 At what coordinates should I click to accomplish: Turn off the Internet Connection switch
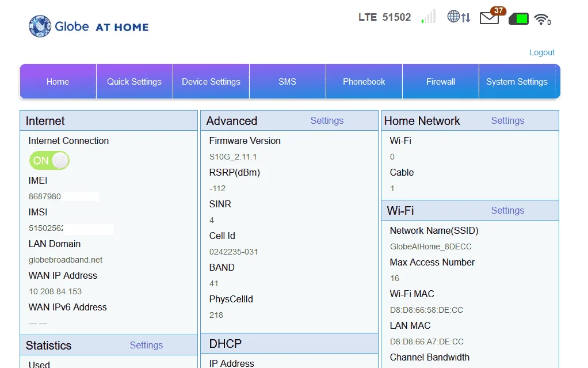tap(49, 160)
